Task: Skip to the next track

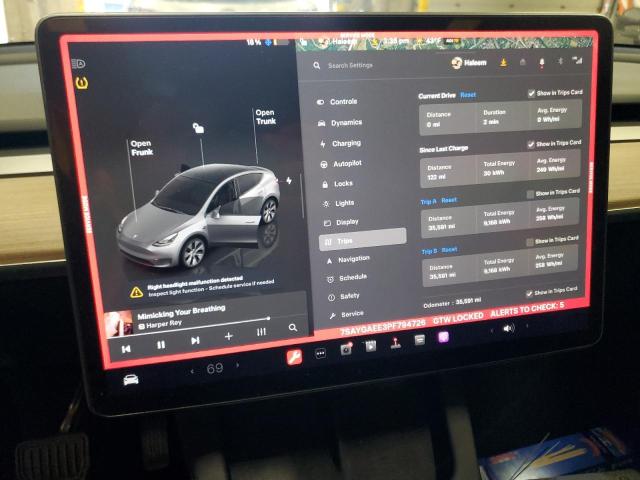Action: pos(195,340)
